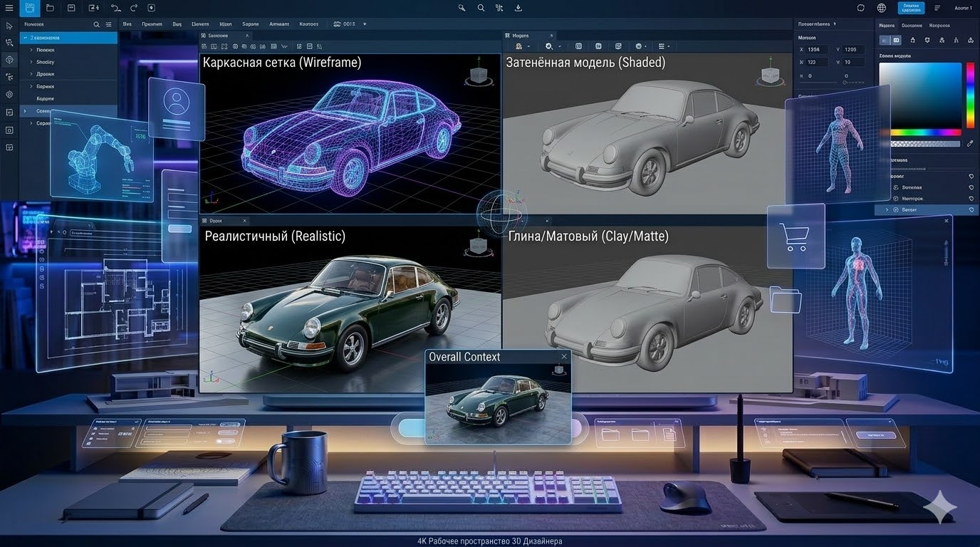Click the globe icon in top bar
980x547 pixels.
point(882,8)
